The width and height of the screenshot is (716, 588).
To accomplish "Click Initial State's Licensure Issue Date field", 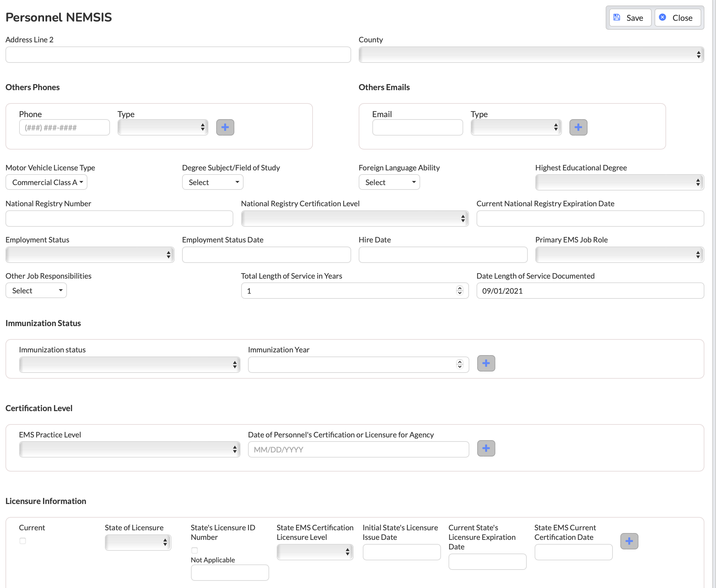I will (402, 552).
